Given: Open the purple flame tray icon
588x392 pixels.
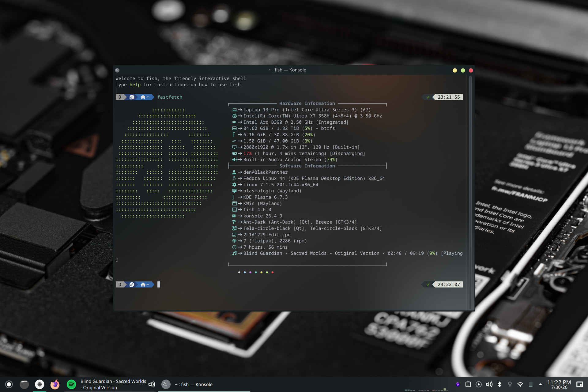Looking at the screenshot, I should 458,384.
